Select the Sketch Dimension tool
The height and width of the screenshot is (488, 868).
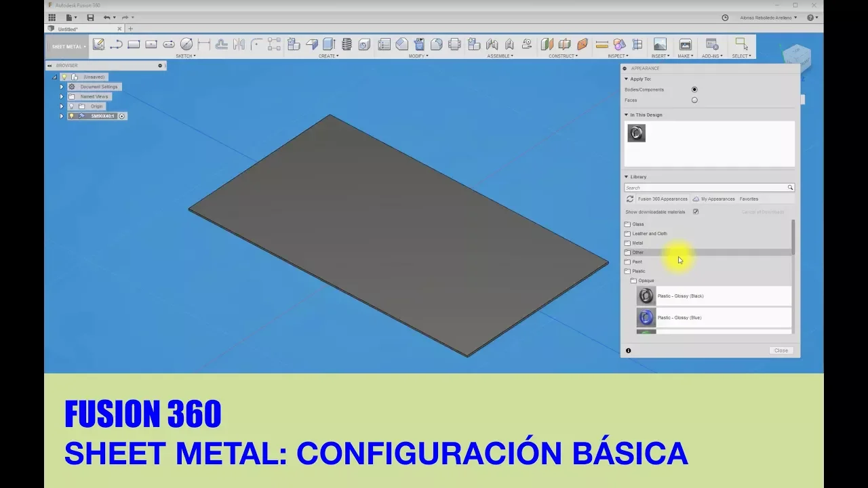[203, 44]
